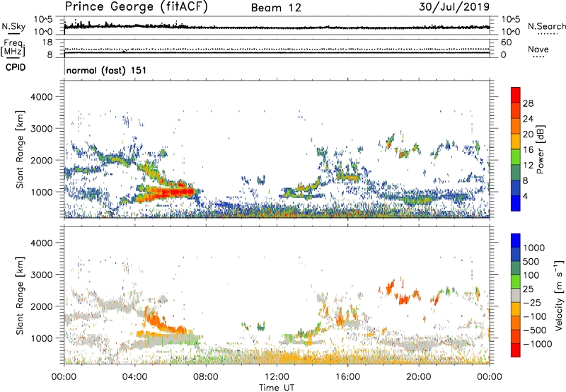
Task: Pick the yellow segment of the Power colorbar
Action: click(x=516, y=142)
